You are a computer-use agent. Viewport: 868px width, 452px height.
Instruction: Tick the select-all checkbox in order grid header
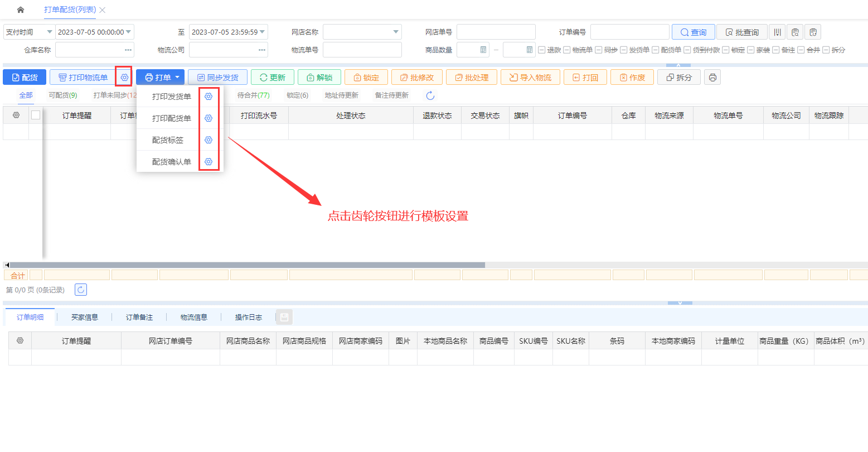pyautogui.click(x=36, y=115)
